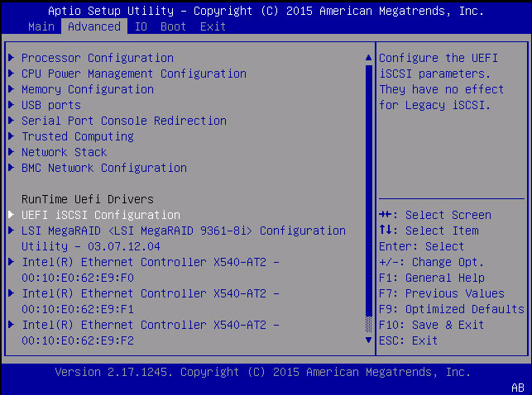Image resolution: width=532 pixels, height=395 pixels.
Task: Click the UEFI iSCSI help description text
Action: pos(441,82)
